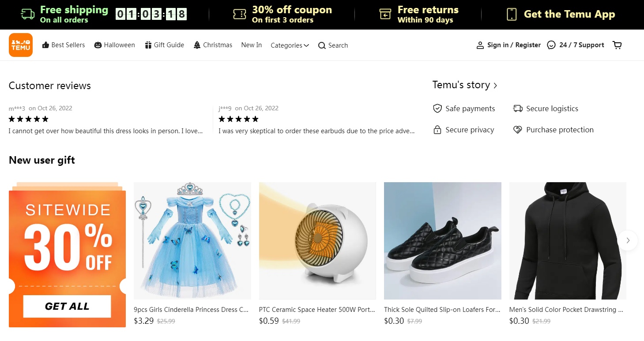The image size is (644, 341).
Task: Click the 24/7 Support chat icon
Action: 551,45
